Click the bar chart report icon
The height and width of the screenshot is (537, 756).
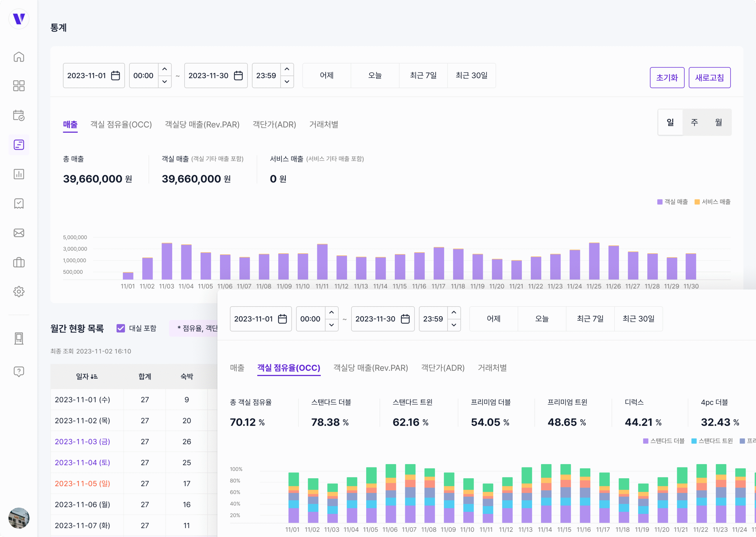[x=19, y=174]
